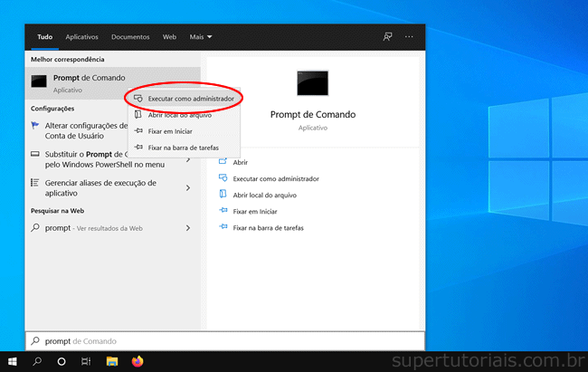
Task: Expand the Gerenciar aliases de execução arrow
Action: (188, 188)
